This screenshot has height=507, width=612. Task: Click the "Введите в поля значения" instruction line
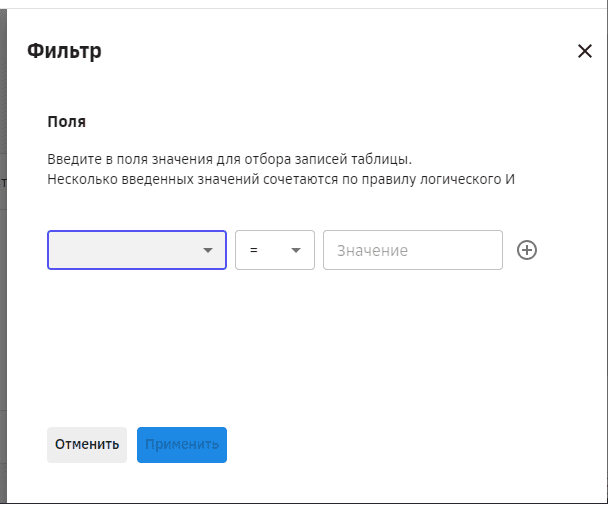point(229,159)
